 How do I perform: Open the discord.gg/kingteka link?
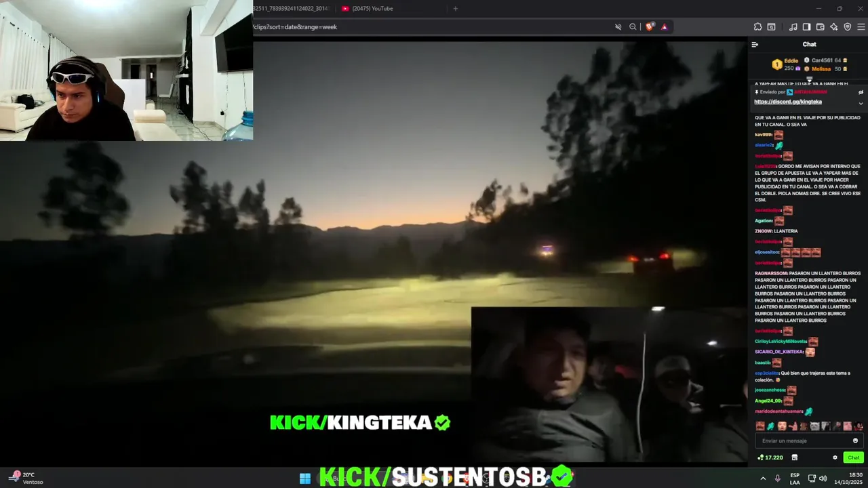click(788, 102)
